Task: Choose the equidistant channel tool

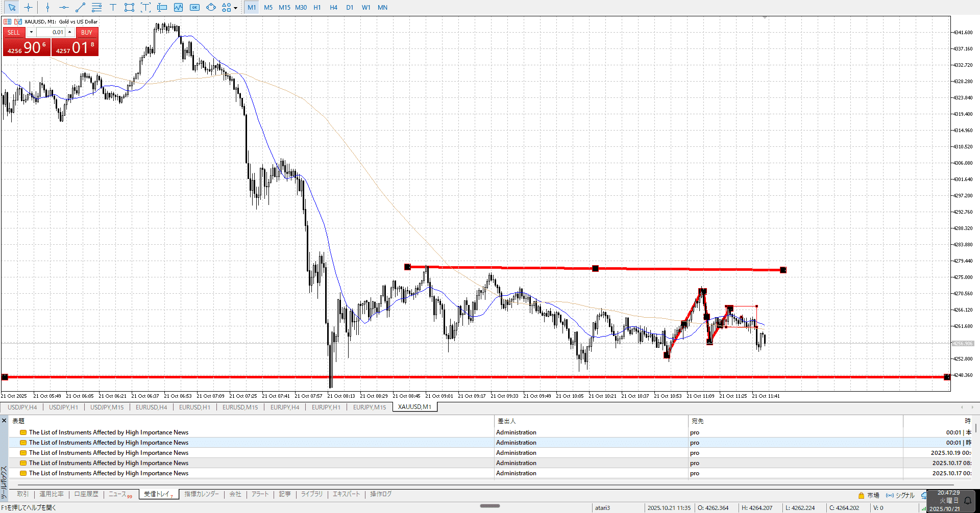Action: coord(96,7)
